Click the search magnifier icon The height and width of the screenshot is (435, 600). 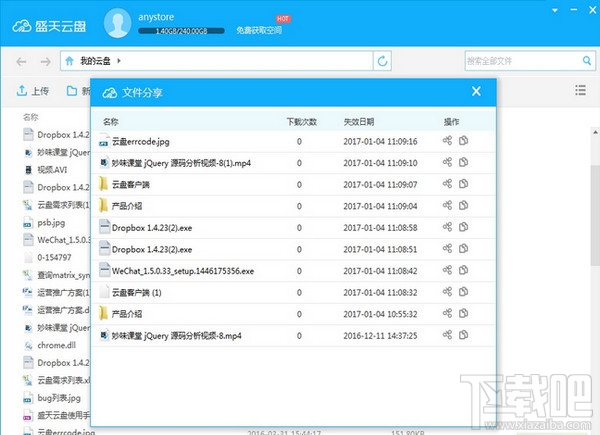[x=587, y=60]
